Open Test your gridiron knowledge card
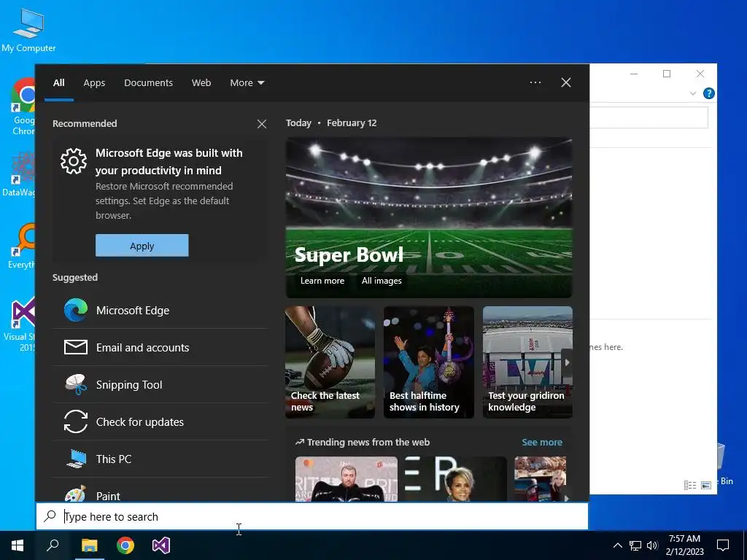The height and width of the screenshot is (560, 747). (527, 362)
